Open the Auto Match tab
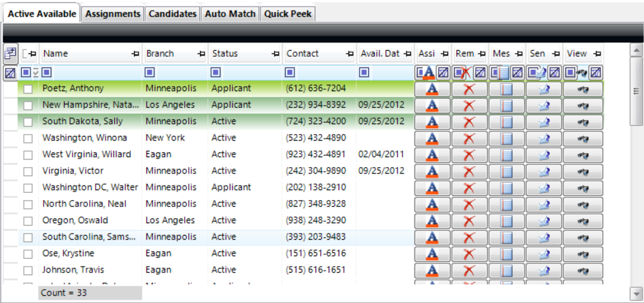644x303 pixels. click(x=230, y=13)
